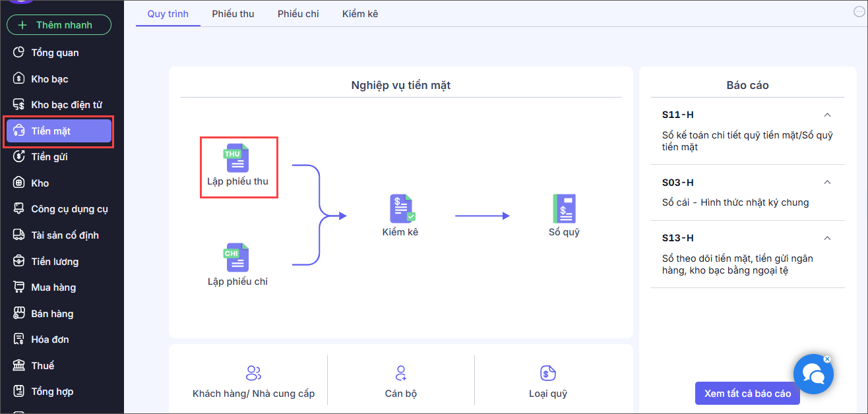Viewport: 868px width, 414px height.
Task: Switch to the Kiểm kê tab
Action: coord(360,13)
